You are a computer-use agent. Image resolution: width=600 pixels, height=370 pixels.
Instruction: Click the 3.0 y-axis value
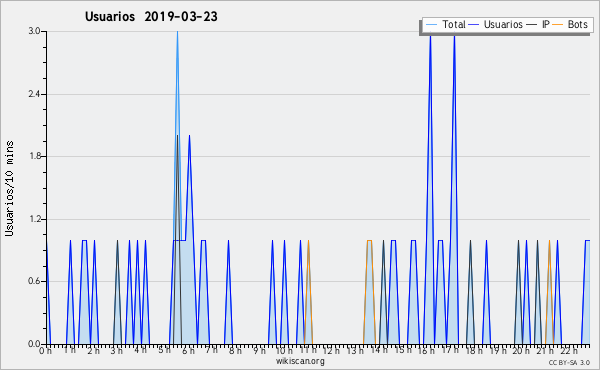point(34,31)
